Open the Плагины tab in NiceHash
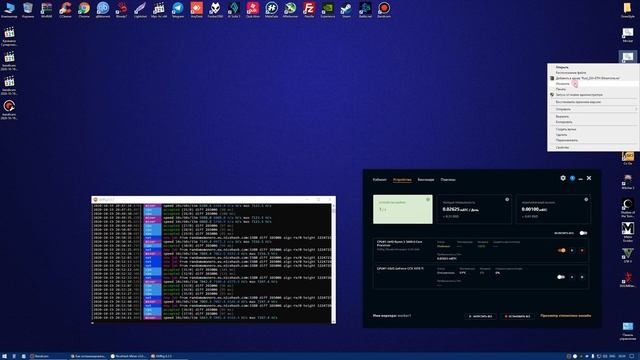The width and height of the screenshot is (640, 360). (x=448, y=180)
